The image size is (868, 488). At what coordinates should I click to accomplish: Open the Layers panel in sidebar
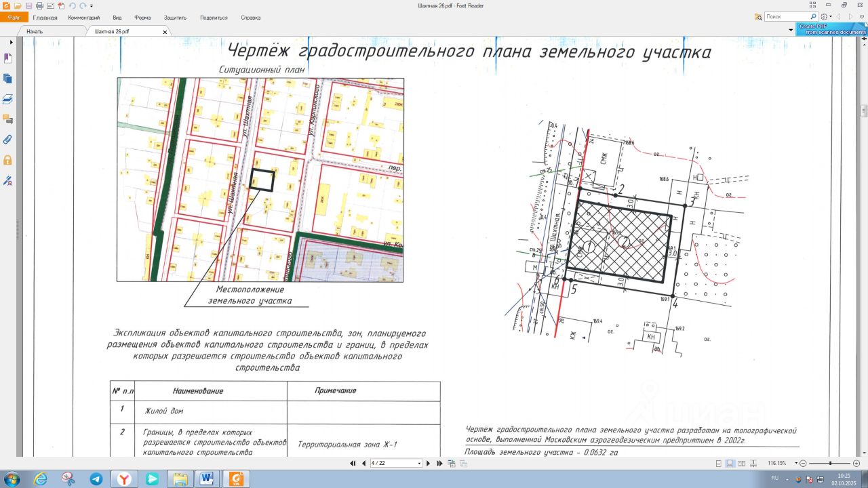click(8, 99)
